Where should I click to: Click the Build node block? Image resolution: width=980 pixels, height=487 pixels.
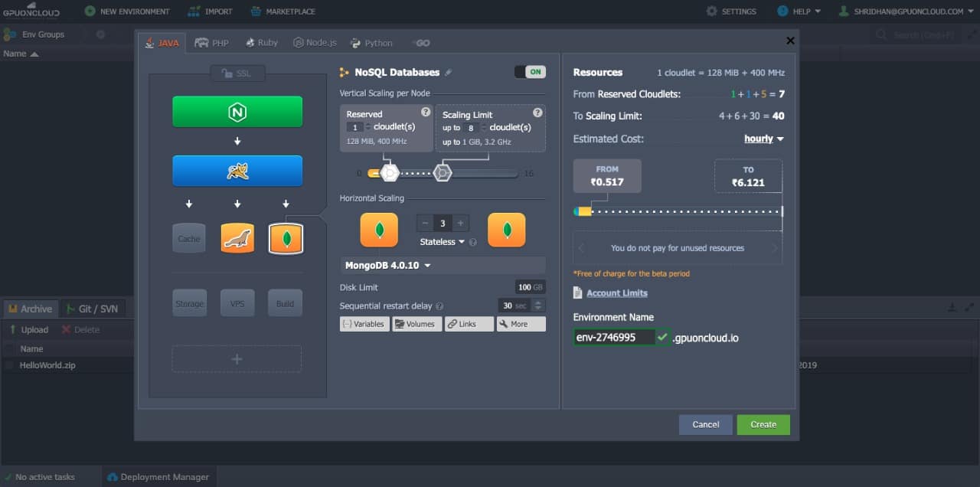(285, 303)
